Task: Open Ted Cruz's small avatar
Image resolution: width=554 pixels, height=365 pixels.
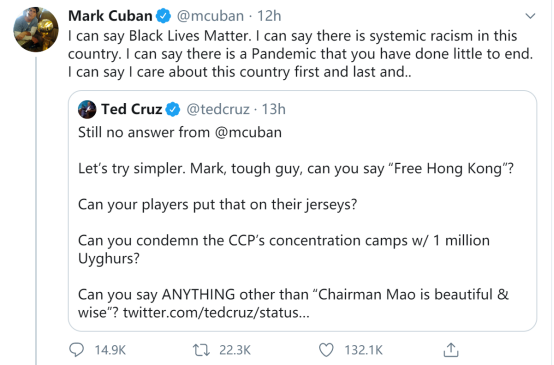Action: pos(87,109)
